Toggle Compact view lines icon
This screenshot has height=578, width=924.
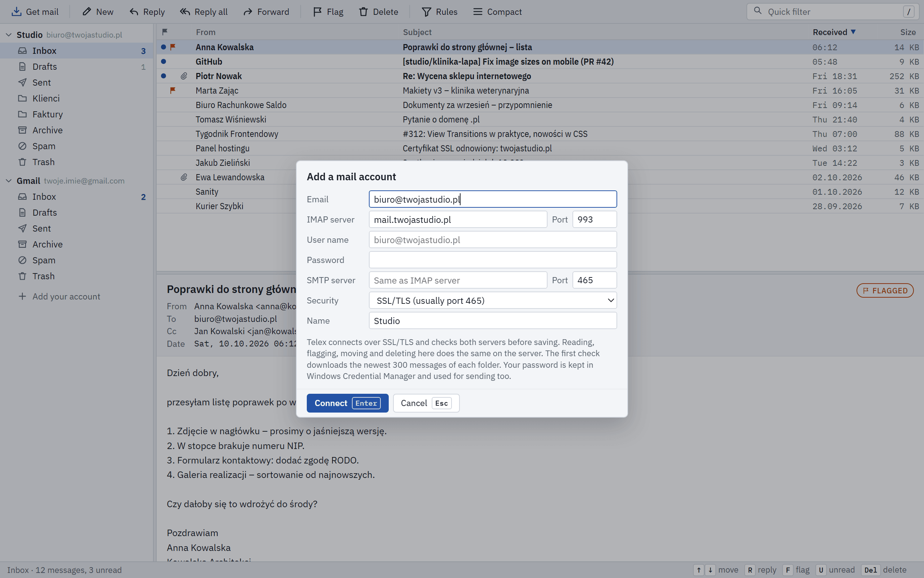478,12
